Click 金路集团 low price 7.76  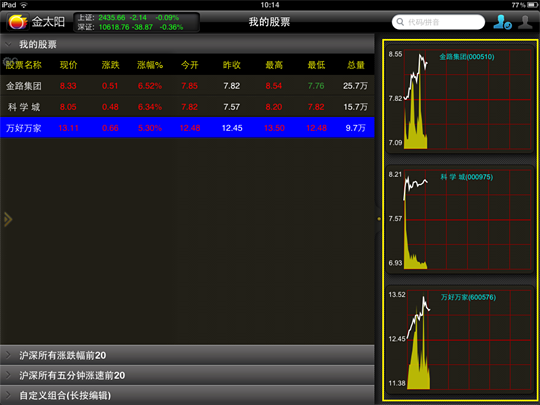pyautogui.click(x=316, y=86)
